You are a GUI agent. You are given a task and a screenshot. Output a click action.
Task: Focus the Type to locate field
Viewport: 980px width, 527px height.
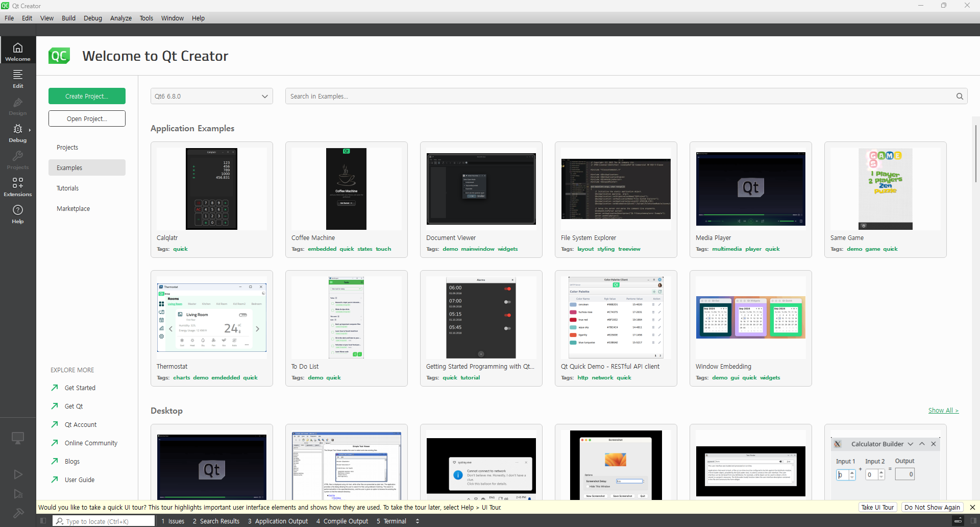[104, 521]
